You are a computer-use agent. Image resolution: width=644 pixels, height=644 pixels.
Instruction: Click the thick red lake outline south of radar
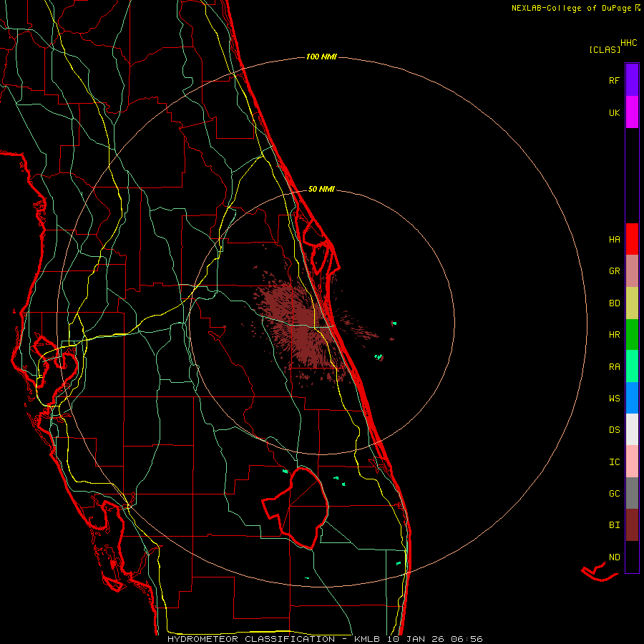click(296, 507)
